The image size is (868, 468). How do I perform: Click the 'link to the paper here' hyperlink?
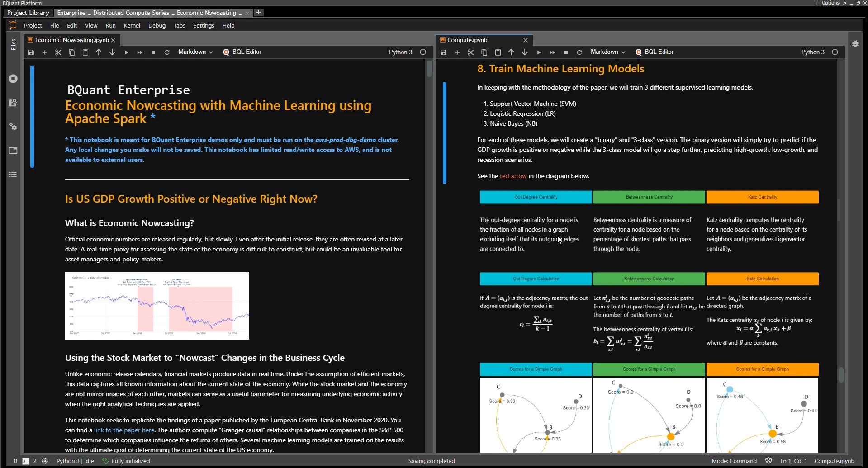123,430
